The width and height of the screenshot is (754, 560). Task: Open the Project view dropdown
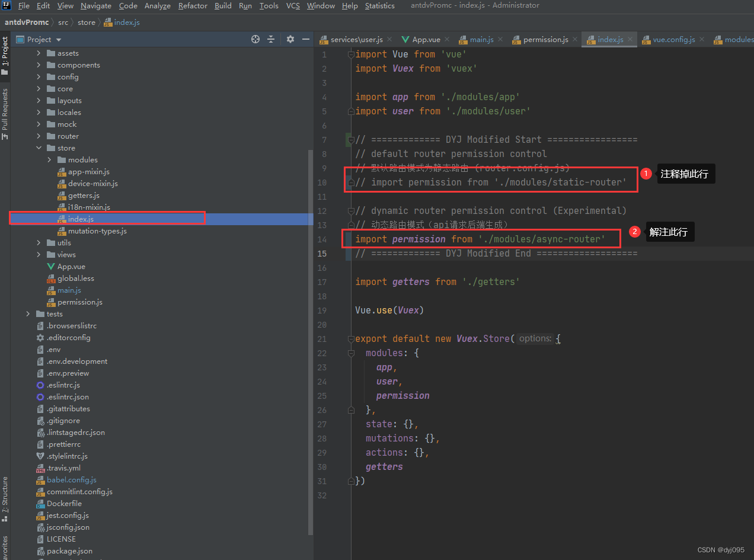pyautogui.click(x=58, y=40)
